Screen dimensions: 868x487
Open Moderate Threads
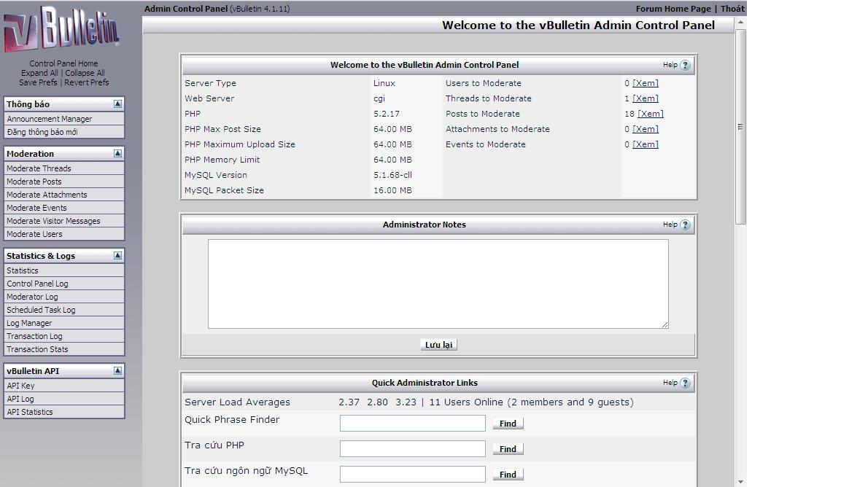coord(63,168)
